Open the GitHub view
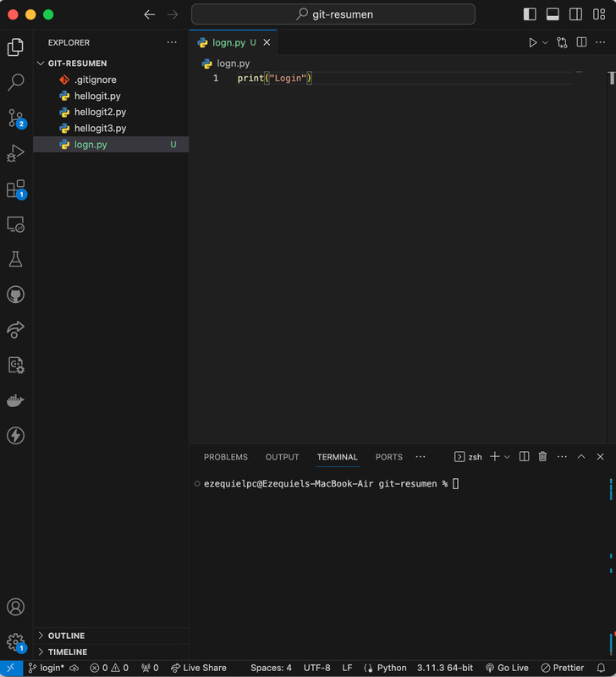This screenshot has height=677, width=616. [15, 294]
